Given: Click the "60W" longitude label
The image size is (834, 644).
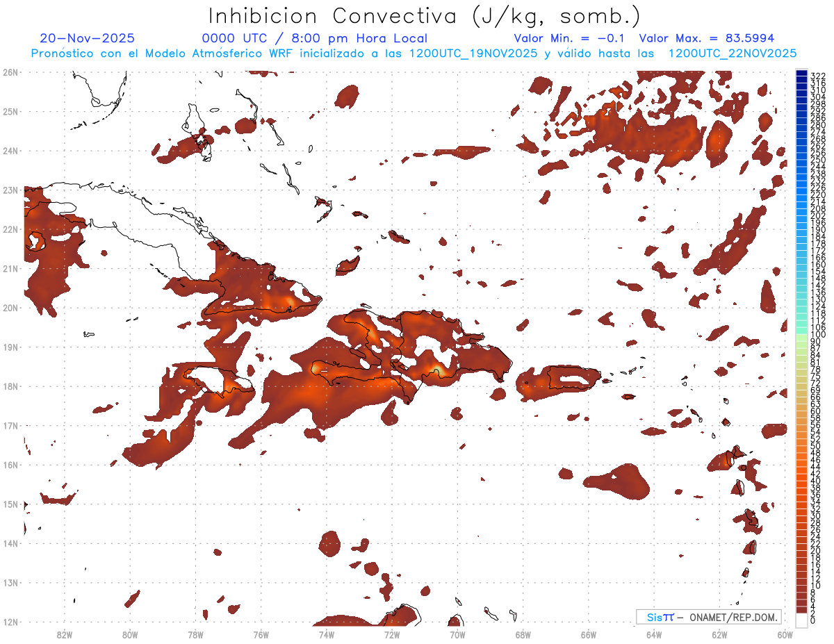Looking at the screenshot, I should coord(785,634).
